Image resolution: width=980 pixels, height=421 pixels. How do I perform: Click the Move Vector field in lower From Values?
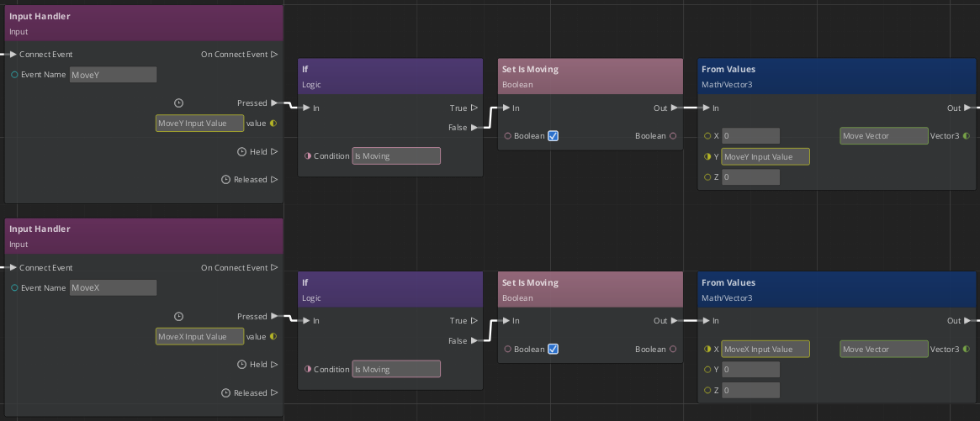[882, 349]
